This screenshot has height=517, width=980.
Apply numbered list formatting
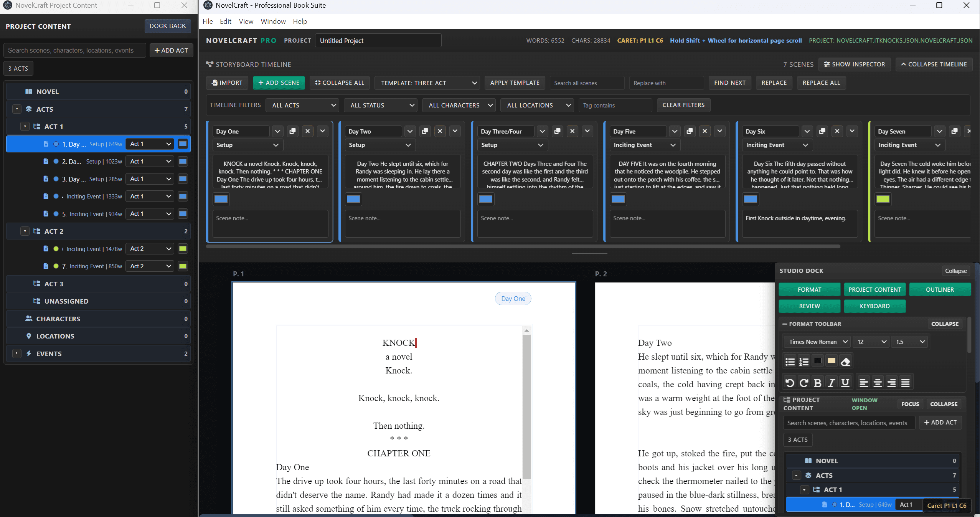coord(804,361)
